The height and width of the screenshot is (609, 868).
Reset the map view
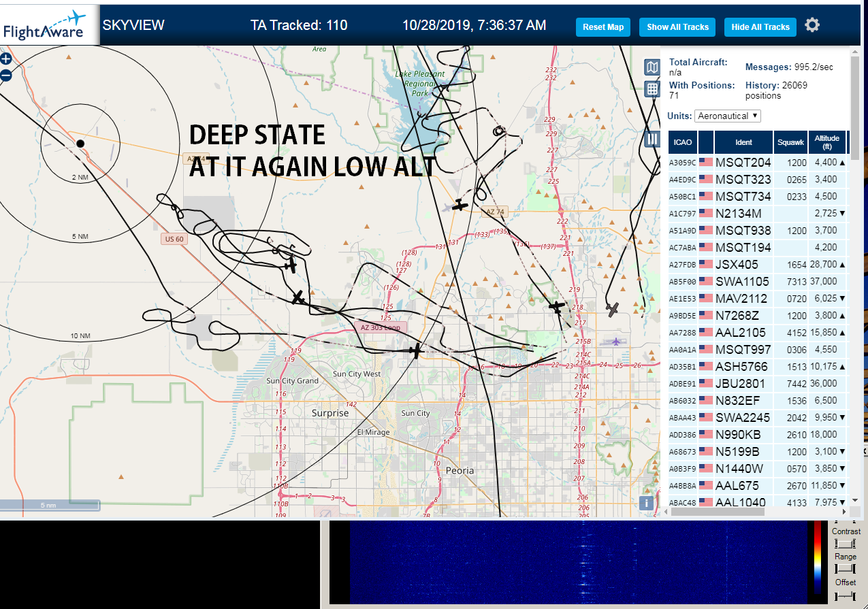point(603,27)
